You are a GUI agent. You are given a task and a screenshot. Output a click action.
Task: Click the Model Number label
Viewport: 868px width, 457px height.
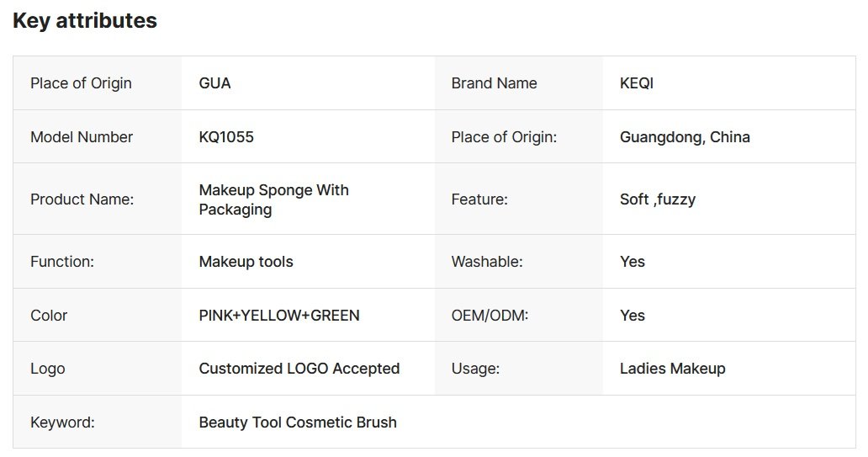click(x=82, y=137)
